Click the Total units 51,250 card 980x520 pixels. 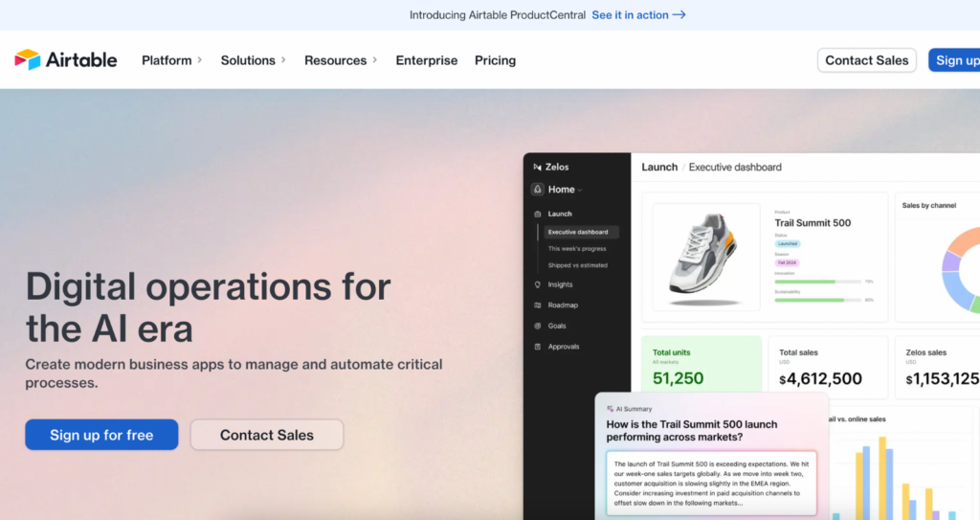[x=702, y=366]
